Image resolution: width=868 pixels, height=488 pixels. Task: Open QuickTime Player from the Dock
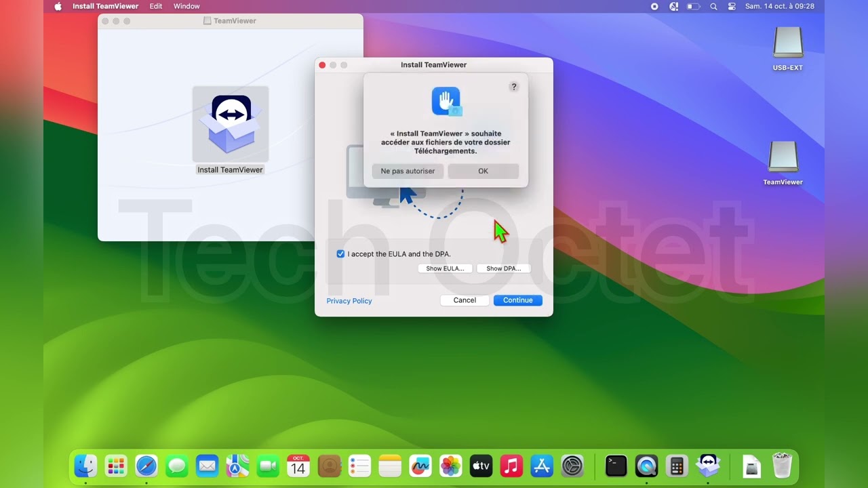coord(646,466)
